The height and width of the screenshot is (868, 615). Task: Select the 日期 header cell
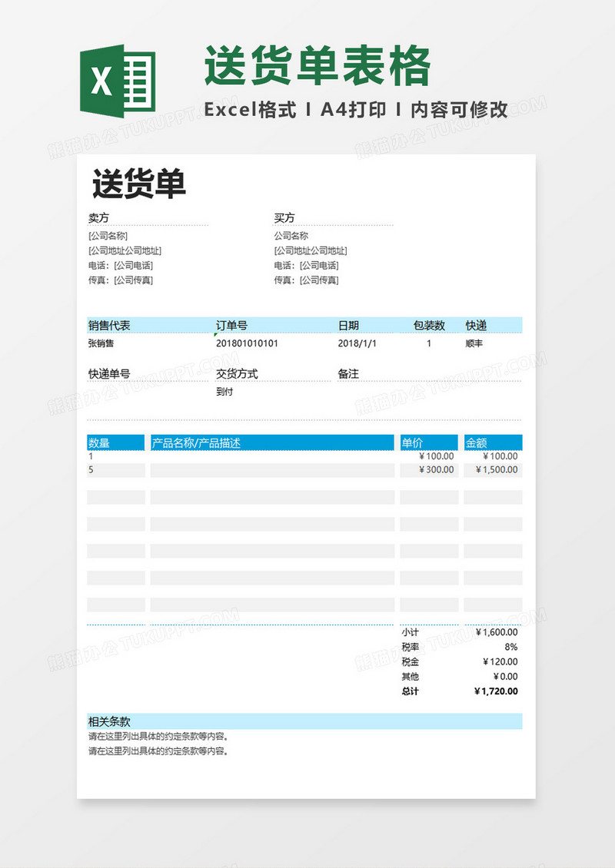348,326
